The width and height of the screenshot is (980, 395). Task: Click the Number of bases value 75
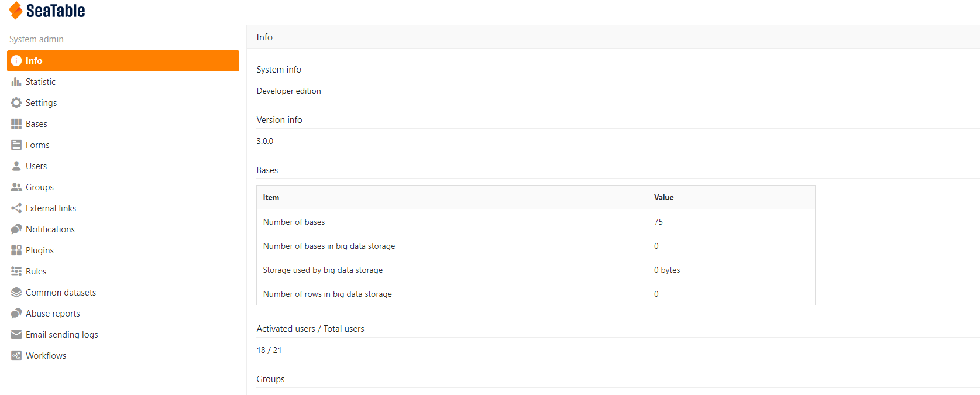pos(659,222)
